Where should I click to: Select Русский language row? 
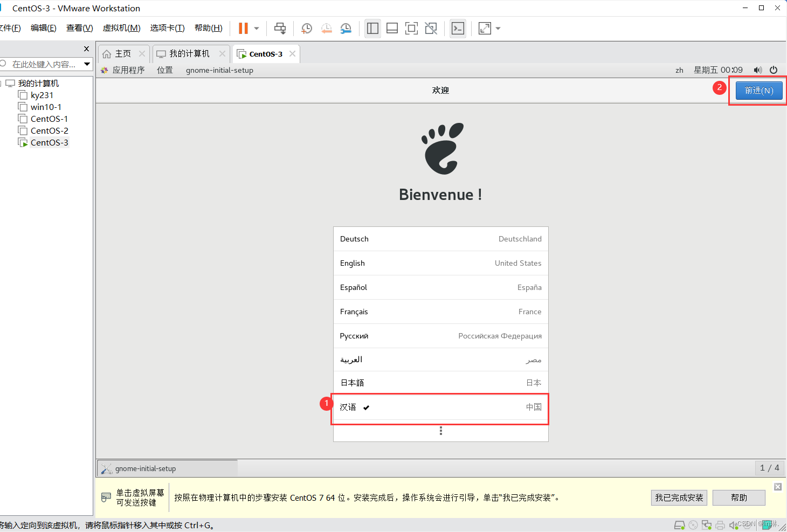point(441,336)
